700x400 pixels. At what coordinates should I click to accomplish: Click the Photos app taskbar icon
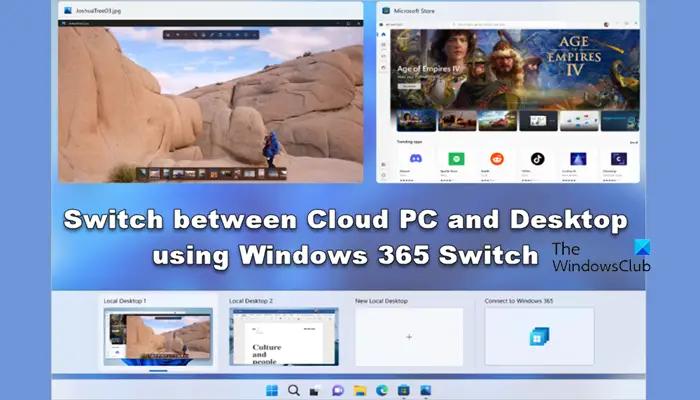coord(425,391)
